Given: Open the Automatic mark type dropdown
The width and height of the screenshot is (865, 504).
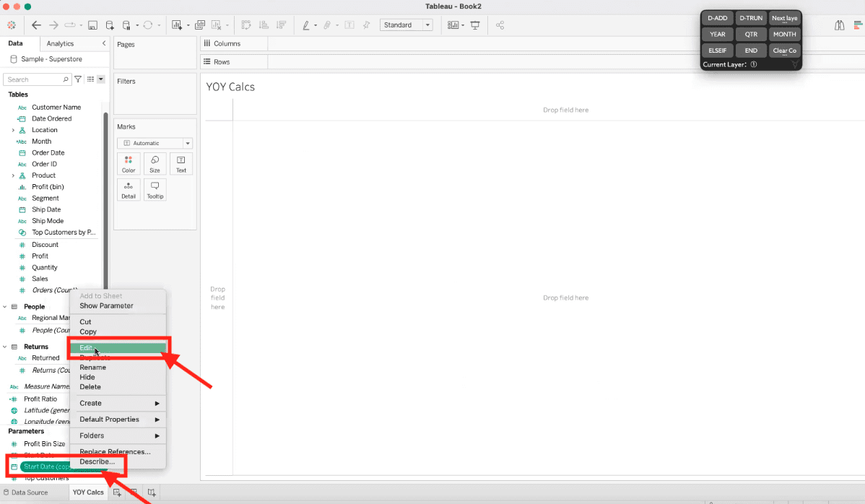Looking at the screenshot, I should tap(186, 142).
